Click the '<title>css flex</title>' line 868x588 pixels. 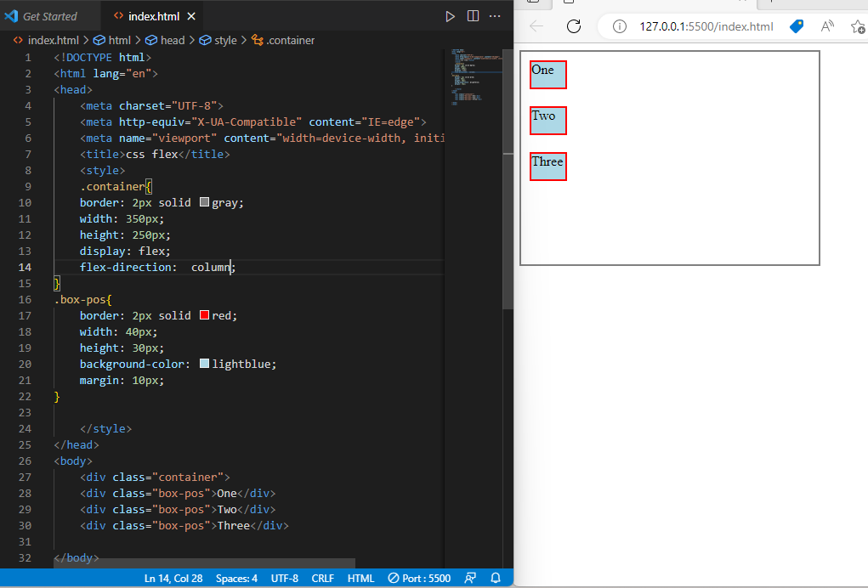click(155, 155)
